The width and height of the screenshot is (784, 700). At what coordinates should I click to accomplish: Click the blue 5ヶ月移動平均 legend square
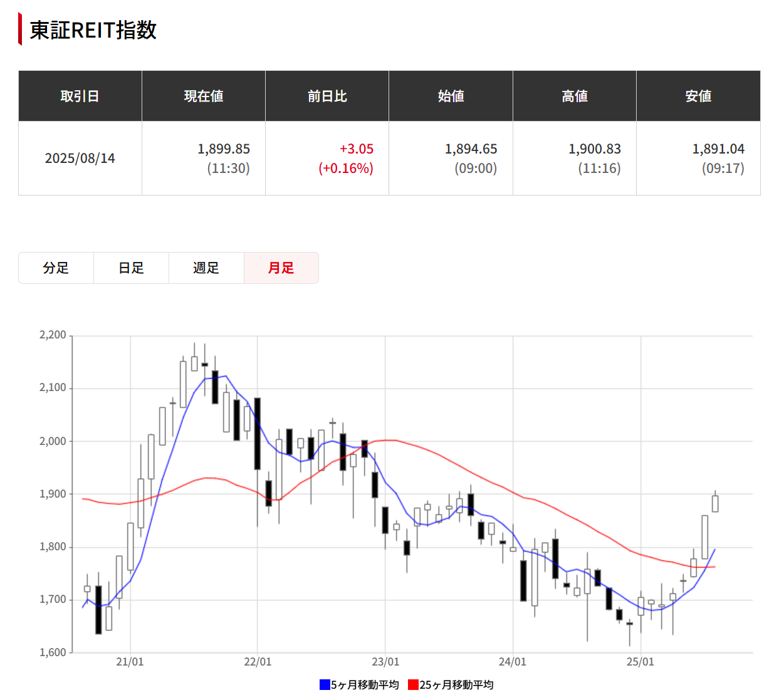pos(323,684)
